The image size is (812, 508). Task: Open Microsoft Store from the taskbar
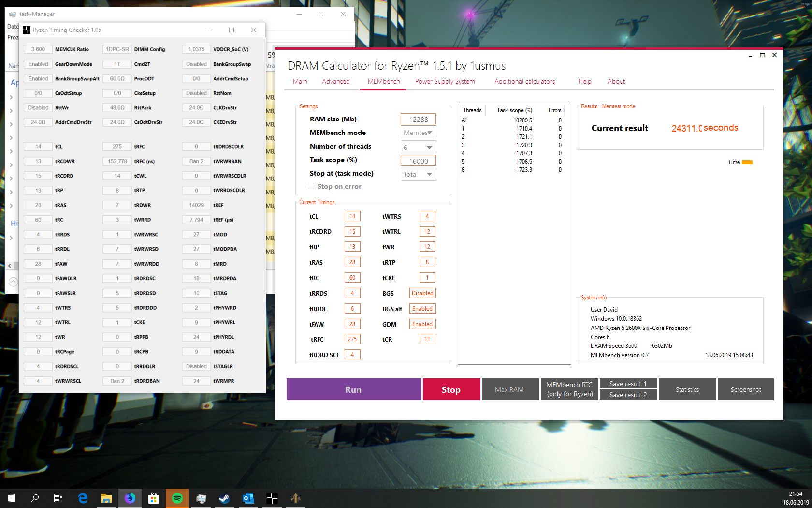tap(153, 498)
